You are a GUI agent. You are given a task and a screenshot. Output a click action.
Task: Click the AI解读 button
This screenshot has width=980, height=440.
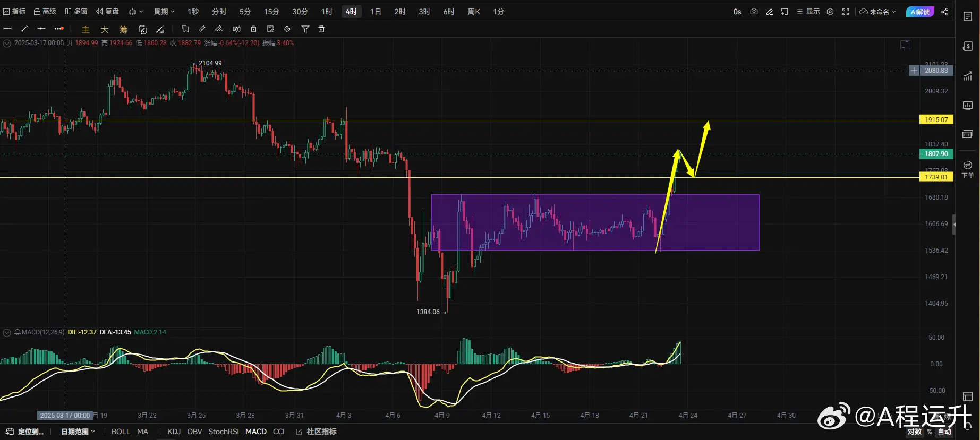[x=920, y=12]
